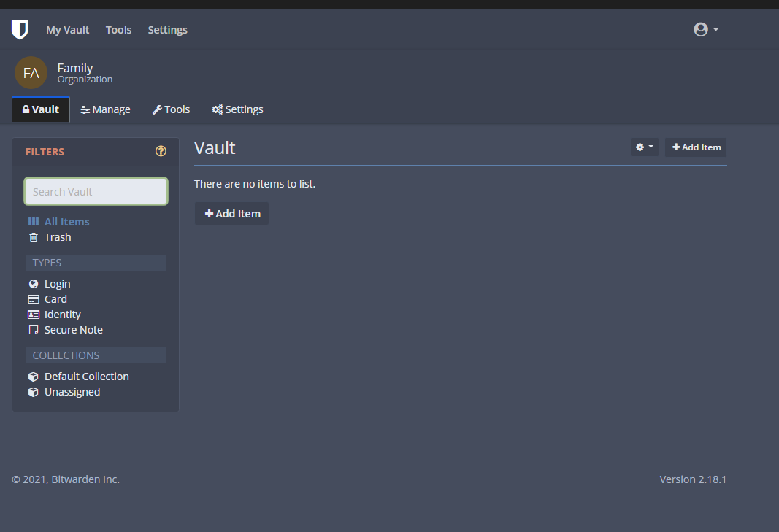This screenshot has width=779, height=532.
Task: Open My Vault from top navigation
Action: (68, 30)
